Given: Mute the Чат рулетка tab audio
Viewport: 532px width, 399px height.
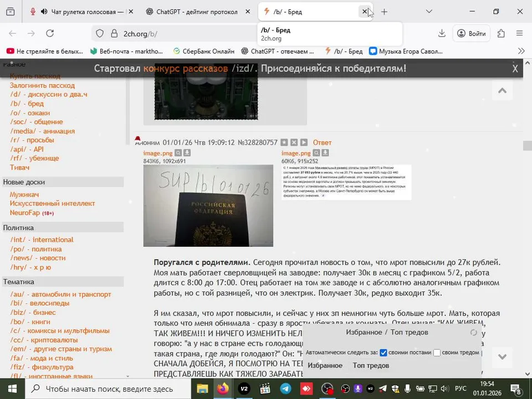Looking at the screenshot, I should (x=44, y=12).
